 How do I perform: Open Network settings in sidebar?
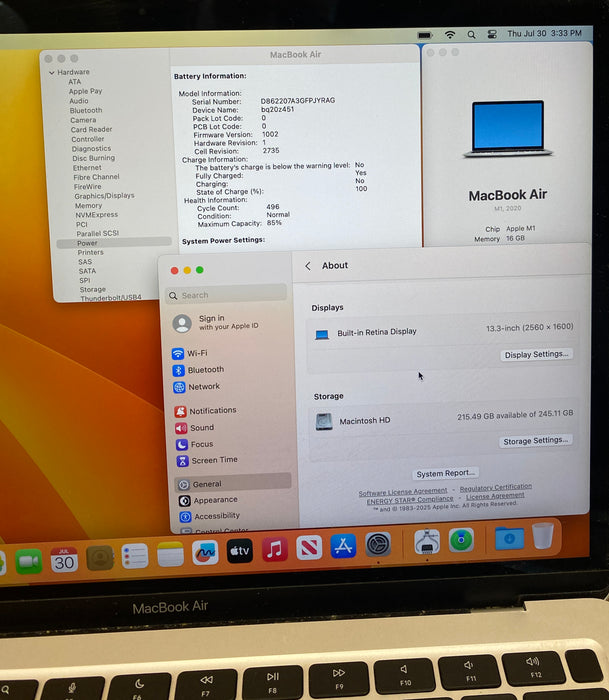pos(197,387)
